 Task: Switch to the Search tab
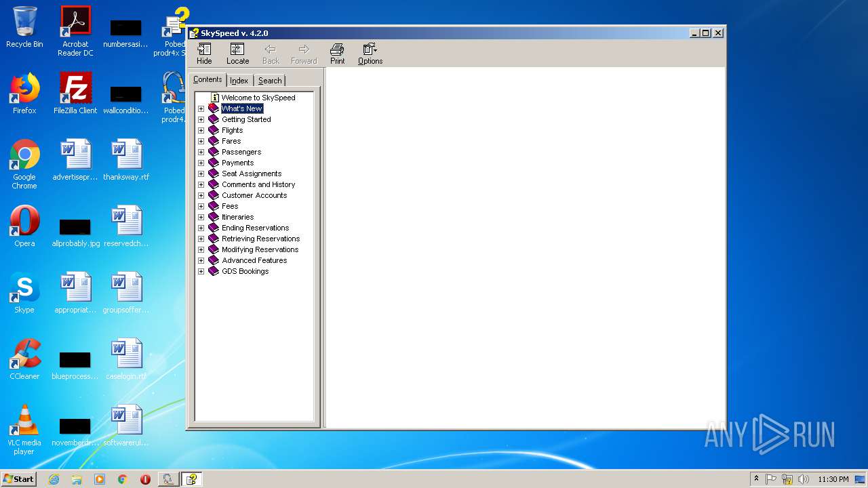pos(270,81)
